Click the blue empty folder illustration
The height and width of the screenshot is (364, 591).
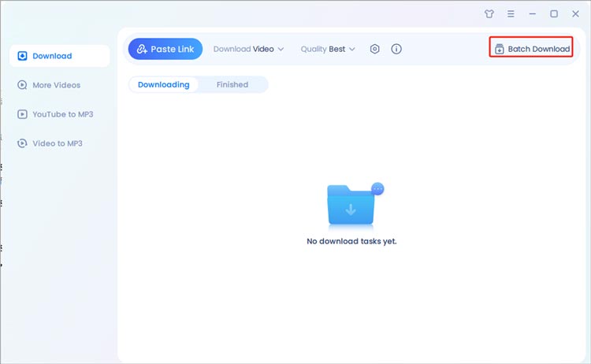(x=351, y=206)
